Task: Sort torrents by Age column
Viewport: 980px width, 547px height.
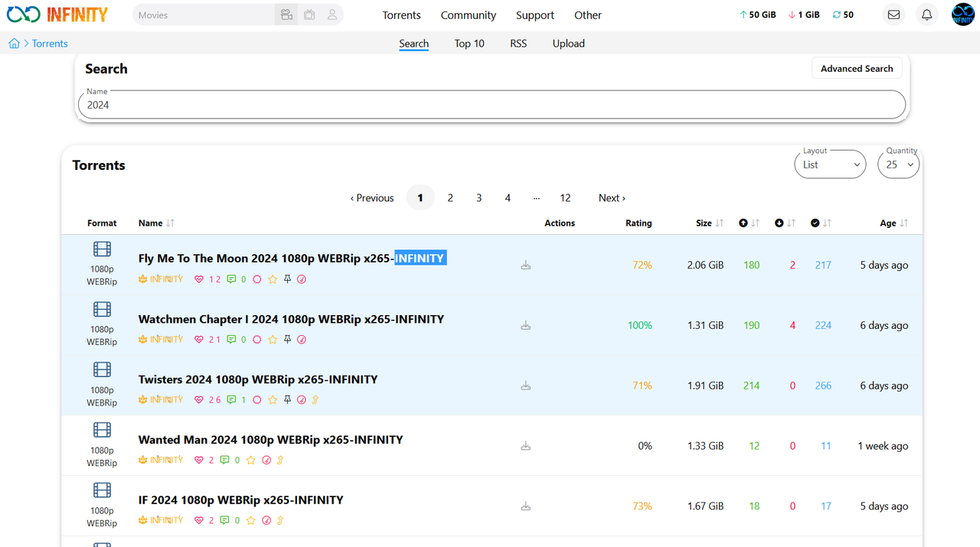Action: (x=893, y=223)
